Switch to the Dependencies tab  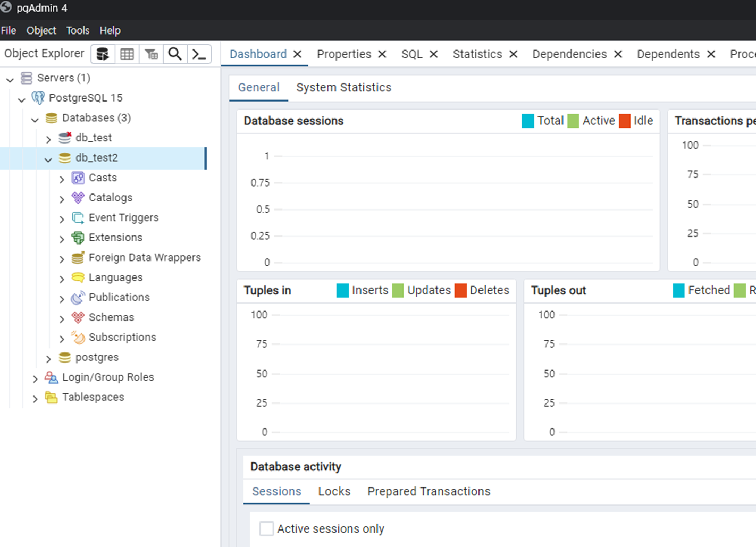[569, 54]
